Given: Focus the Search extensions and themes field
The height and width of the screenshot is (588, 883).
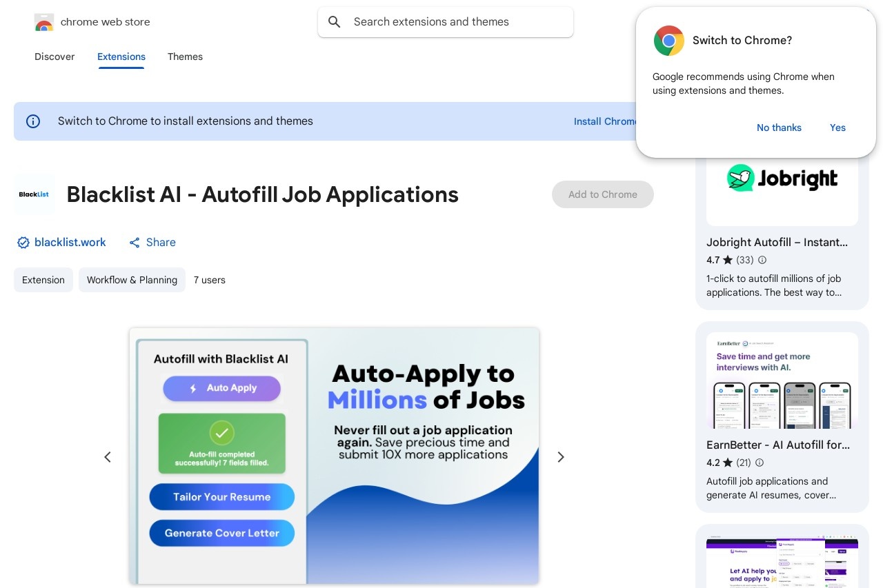Looking at the screenshot, I should click(x=446, y=22).
